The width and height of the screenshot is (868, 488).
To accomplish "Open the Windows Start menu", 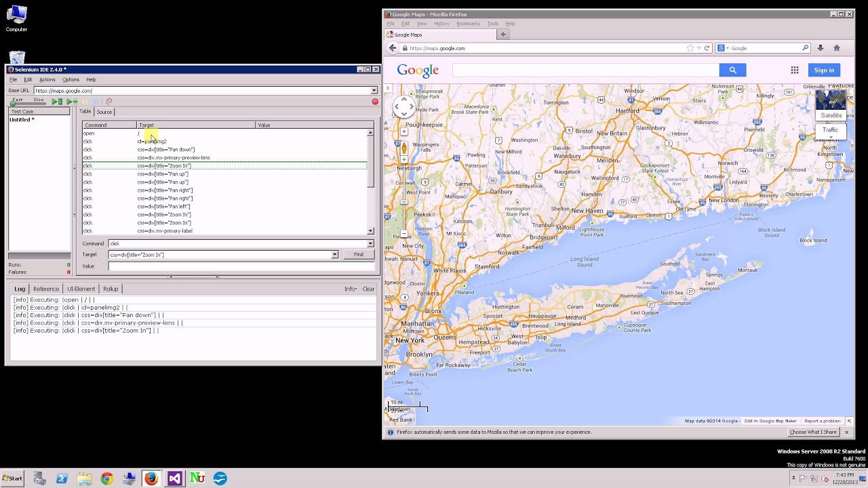I will [12, 478].
